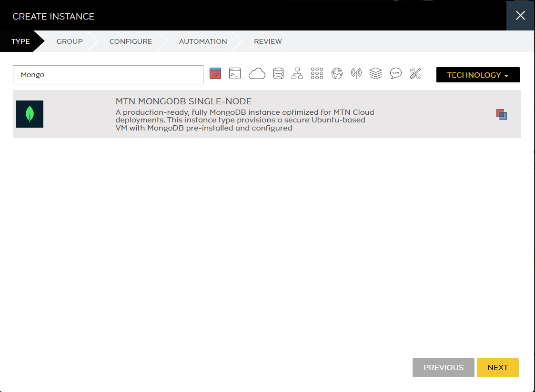Screen dimensions: 535x392
Task: Go to the Configure step tab
Action: 131,41
